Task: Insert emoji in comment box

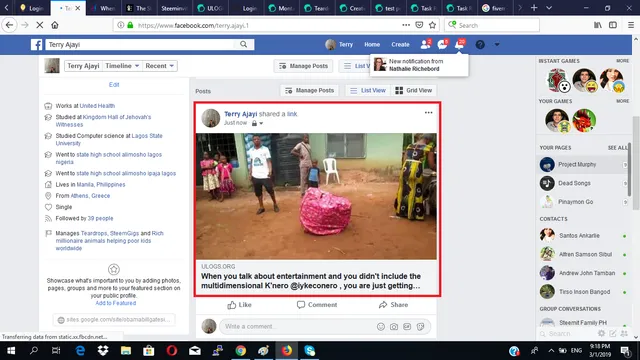Action: [381, 327]
